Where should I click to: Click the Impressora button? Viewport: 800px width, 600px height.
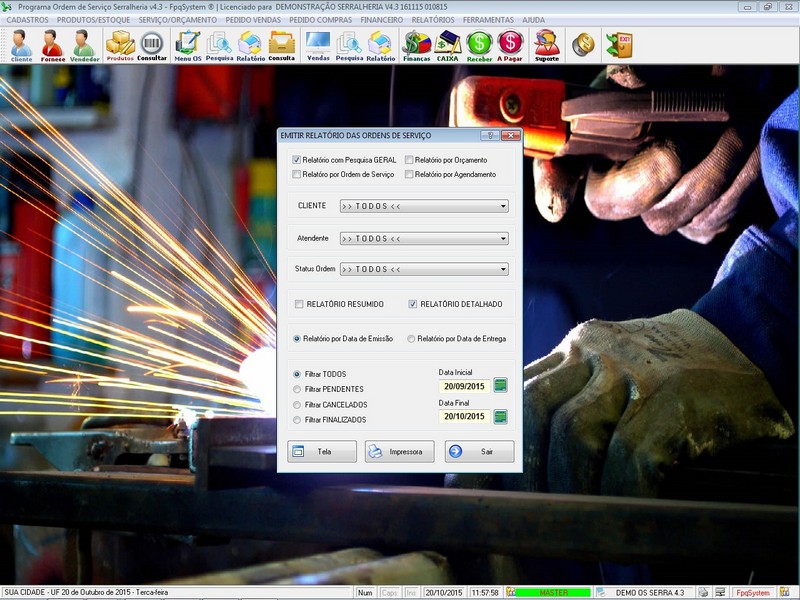click(x=399, y=451)
